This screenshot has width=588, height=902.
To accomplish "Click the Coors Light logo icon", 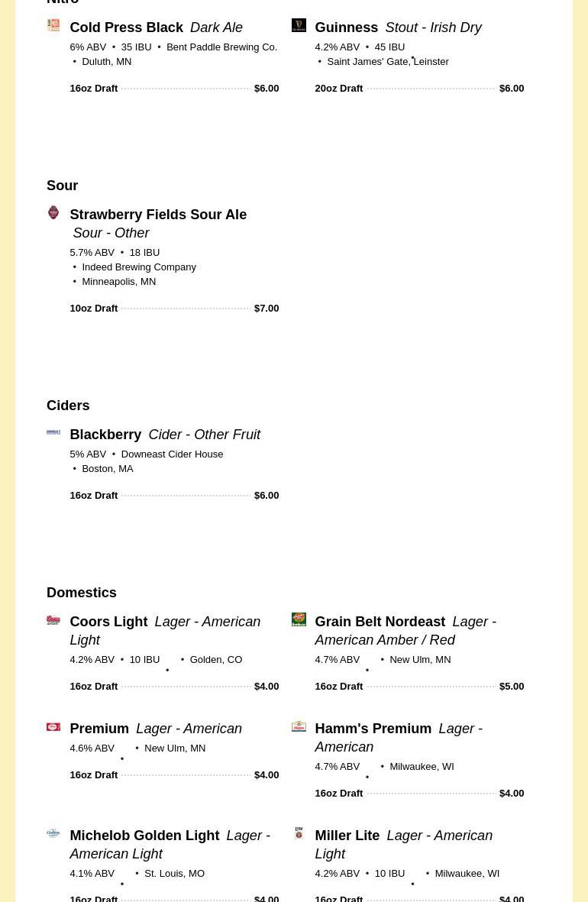I will click(x=53, y=619).
